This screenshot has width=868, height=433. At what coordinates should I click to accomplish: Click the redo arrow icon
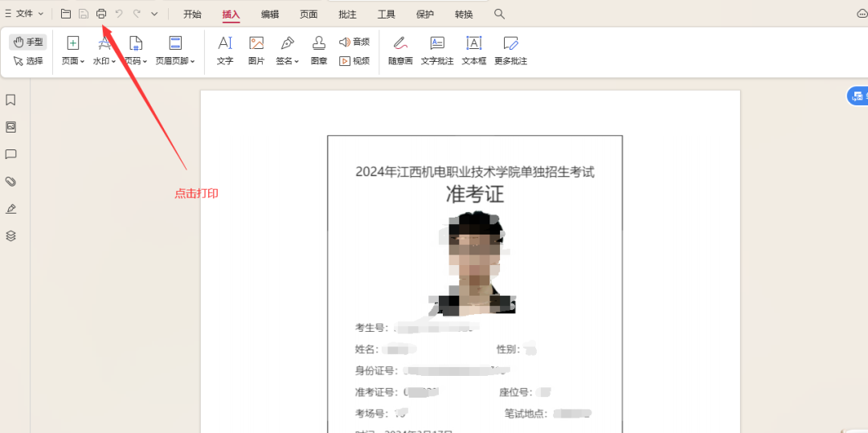click(136, 14)
